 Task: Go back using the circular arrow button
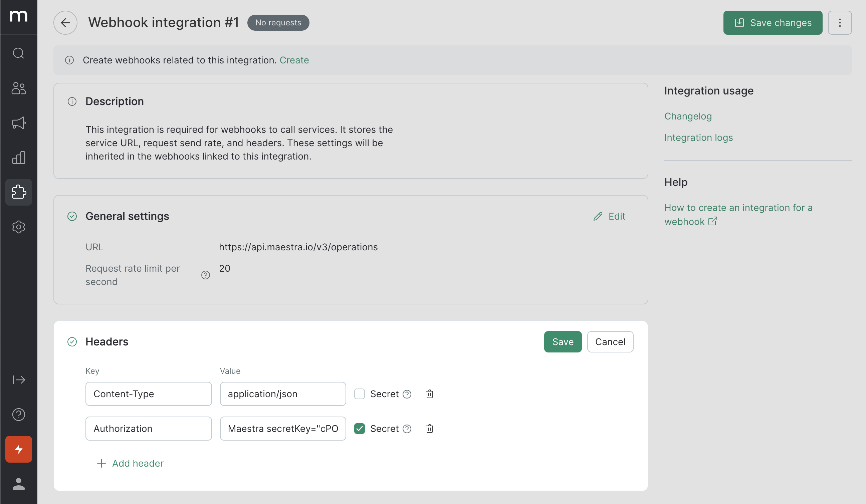coord(65,23)
